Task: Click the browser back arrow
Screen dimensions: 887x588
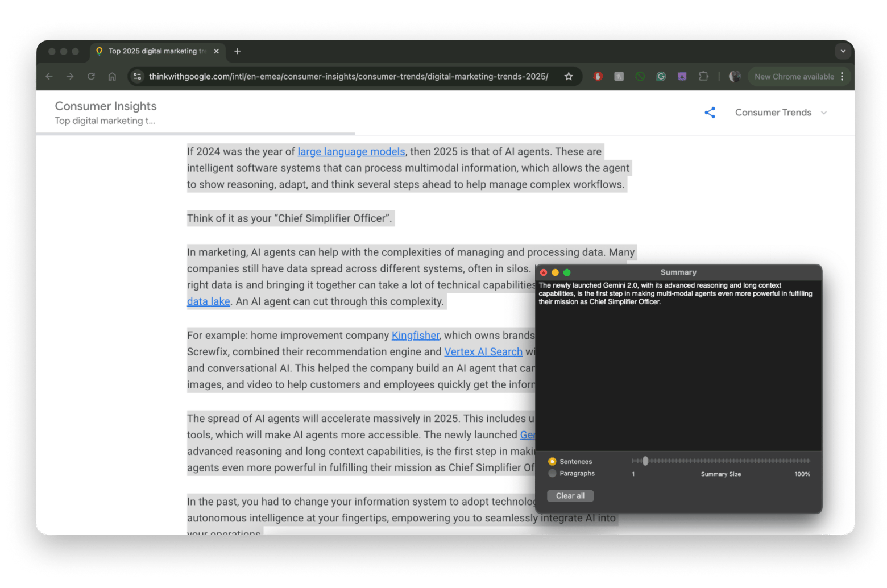Action: click(x=49, y=76)
